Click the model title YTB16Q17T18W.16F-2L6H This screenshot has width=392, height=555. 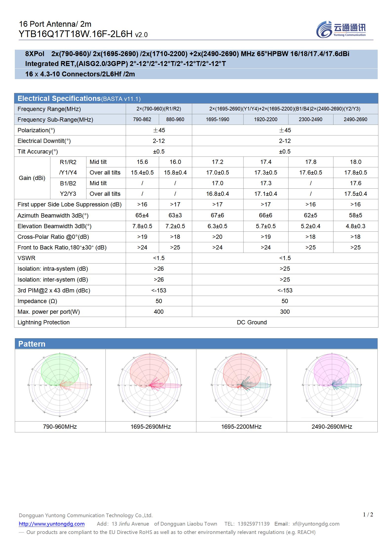pyautogui.click(x=76, y=34)
